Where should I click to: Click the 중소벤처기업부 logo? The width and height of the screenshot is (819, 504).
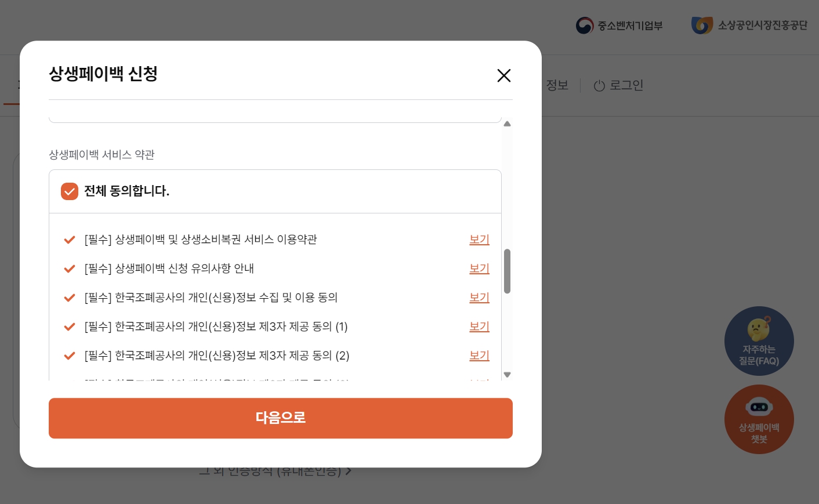pyautogui.click(x=619, y=26)
